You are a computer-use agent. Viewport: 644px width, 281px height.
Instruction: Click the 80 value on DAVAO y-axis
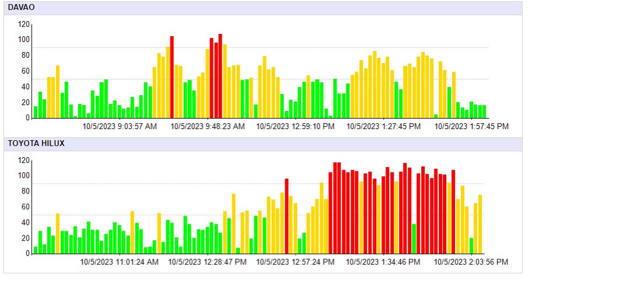pos(26,55)
